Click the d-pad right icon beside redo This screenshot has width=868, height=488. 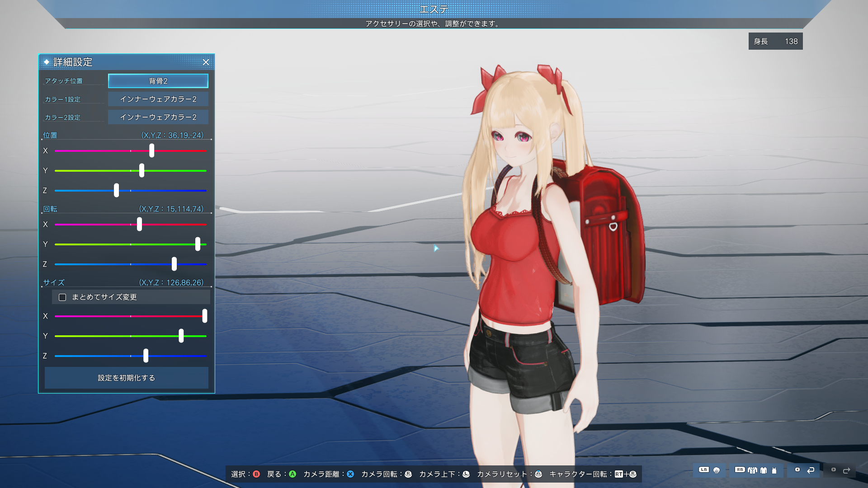click(x=834, y=469)
